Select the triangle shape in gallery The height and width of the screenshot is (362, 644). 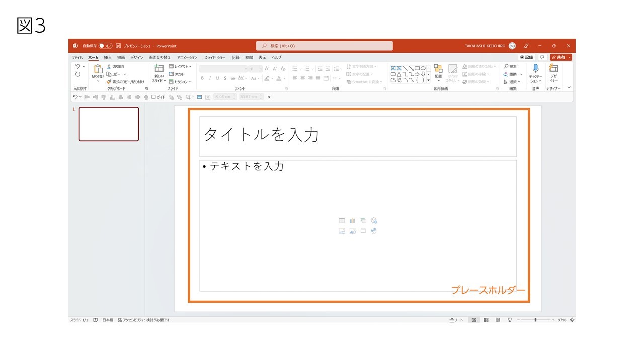[399, 74]
